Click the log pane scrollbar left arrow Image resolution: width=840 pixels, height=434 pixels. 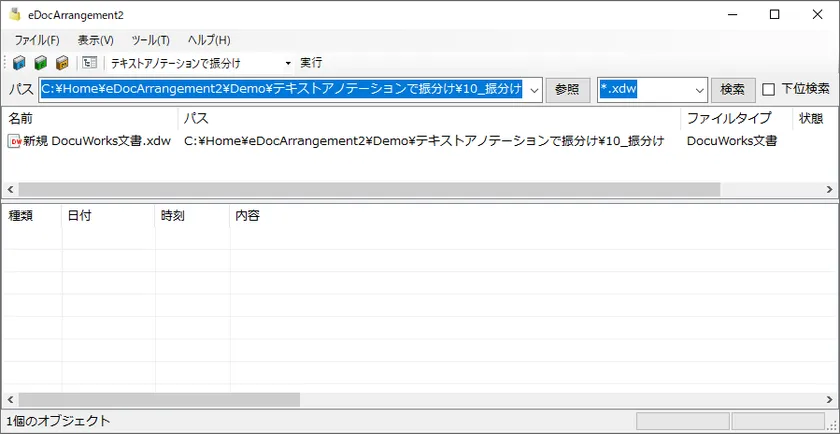click(x=9, y=400)
